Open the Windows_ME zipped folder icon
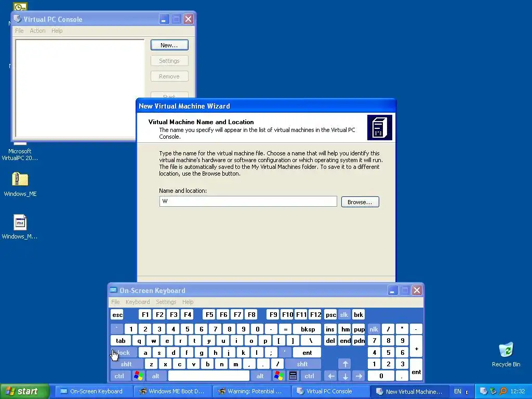This screenshot has width=532, height=399. click(20, 179)
